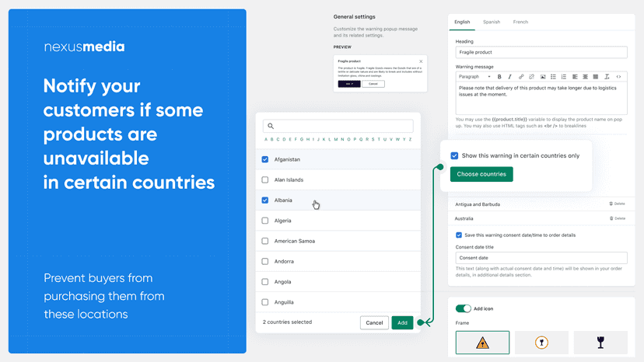
Task: Check the American Samoa checkbox
Action: tap(265, 241)
